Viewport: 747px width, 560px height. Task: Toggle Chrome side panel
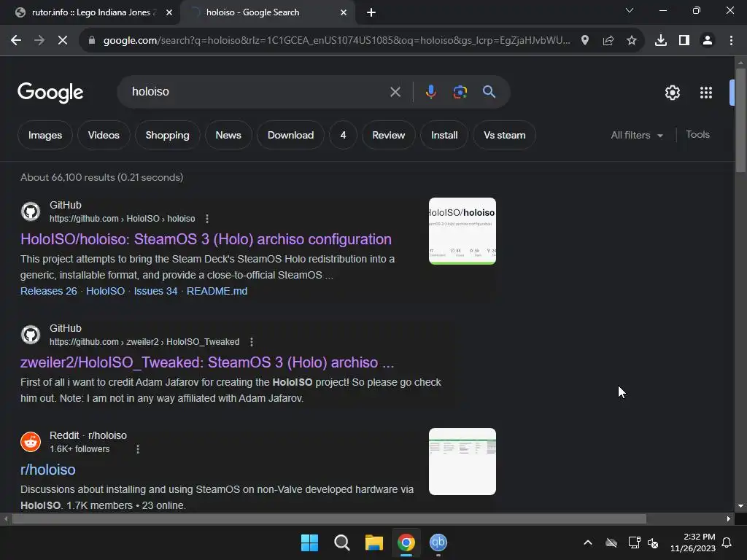[684, 41]
